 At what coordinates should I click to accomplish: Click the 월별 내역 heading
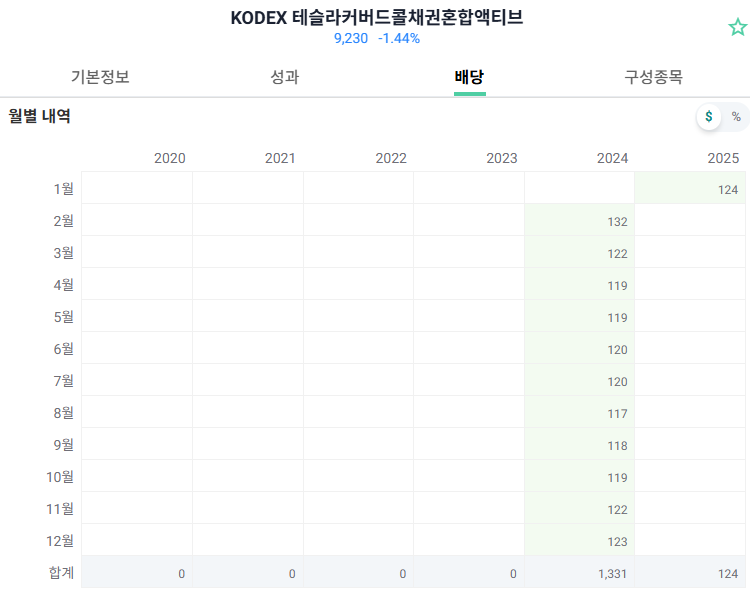click(39, 116)
